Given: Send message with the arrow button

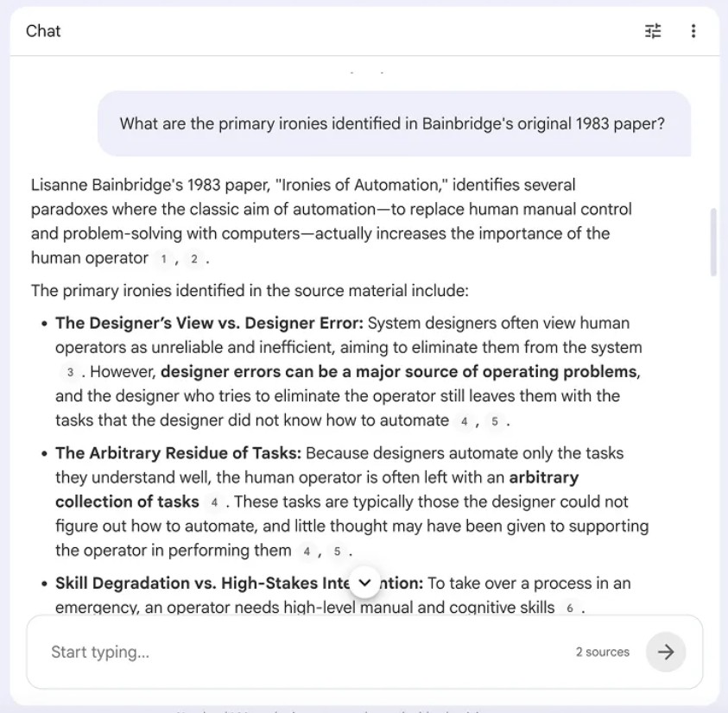Looking at the screenshot, I should coord(665,652).
